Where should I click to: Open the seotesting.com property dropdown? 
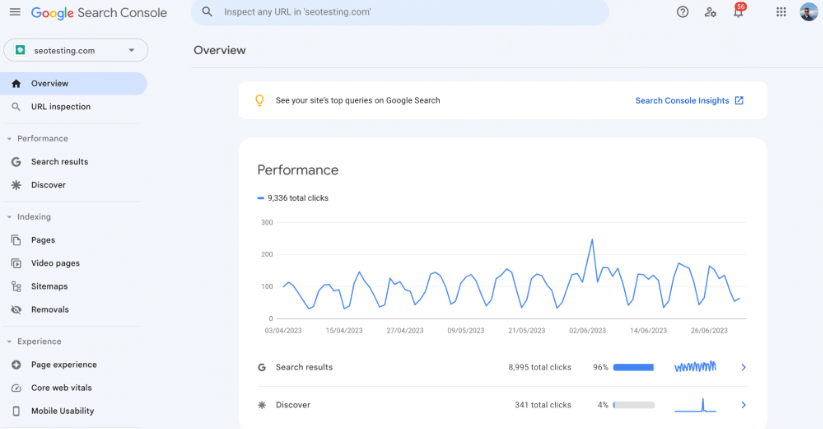pyautogui.click(x=76, y=50)
